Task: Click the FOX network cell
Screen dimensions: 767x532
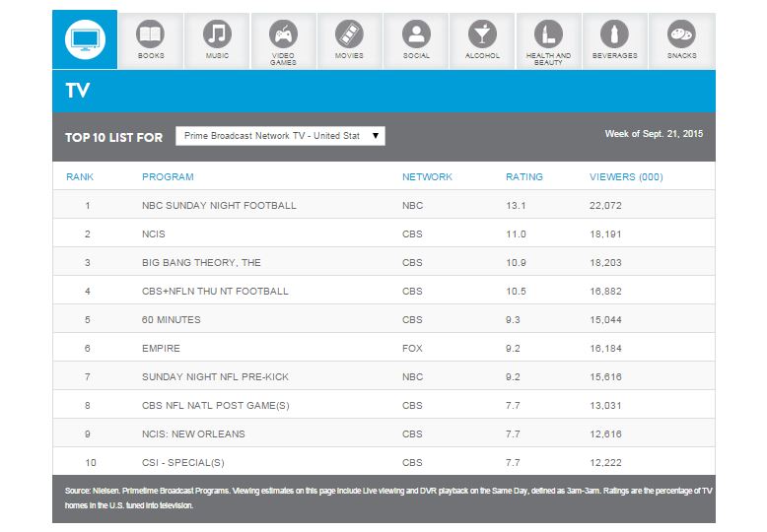Action: [x=412, y=348]
